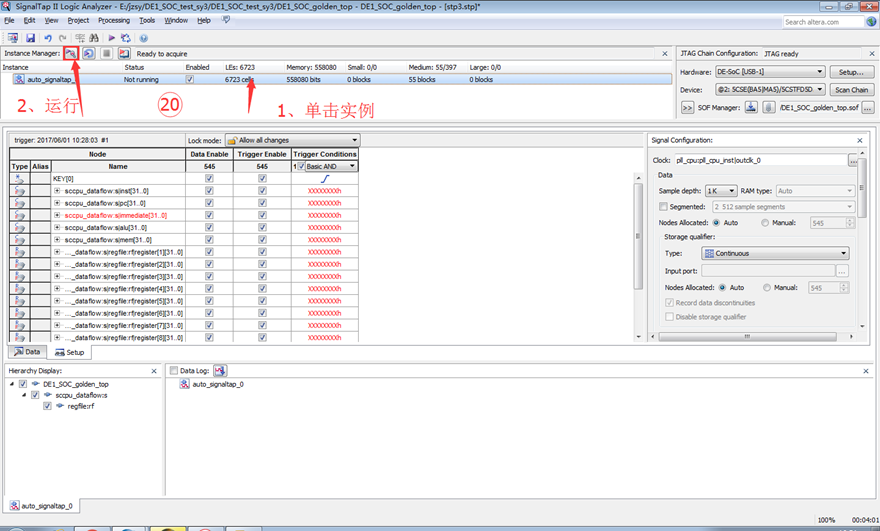Click the Signal Configuration horizontal scrollbar

click(748, 337)
